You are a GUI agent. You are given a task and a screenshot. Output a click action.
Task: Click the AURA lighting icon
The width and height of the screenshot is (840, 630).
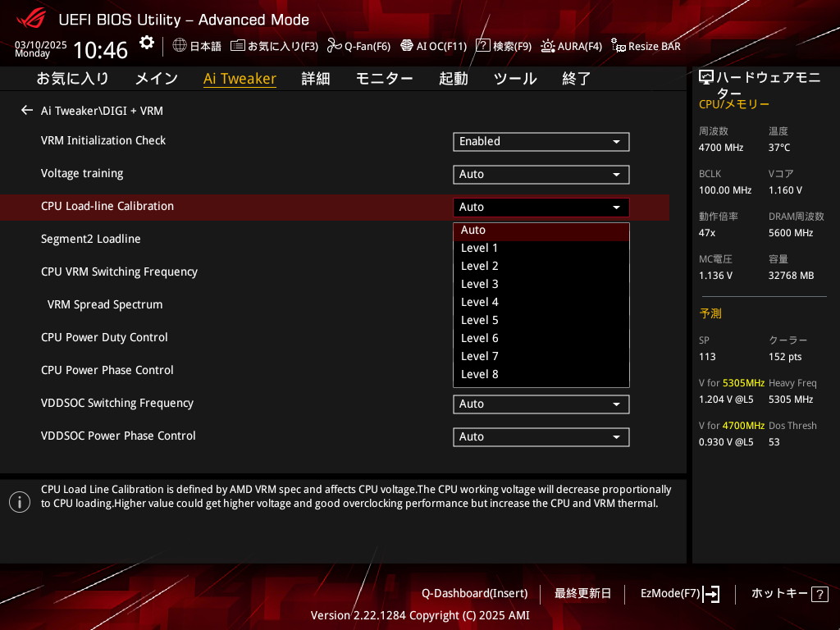[x=547, y=46]
